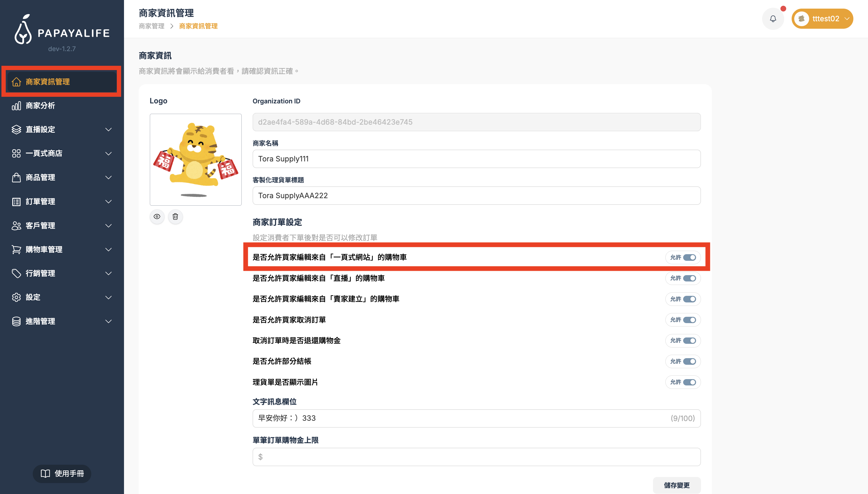
Task: Click the notification bell icon
Action: click(x=773, y=19)
